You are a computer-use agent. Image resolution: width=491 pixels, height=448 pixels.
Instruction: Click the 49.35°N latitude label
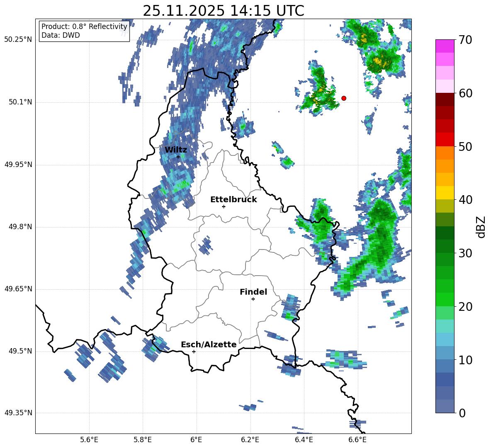(18, 413)
